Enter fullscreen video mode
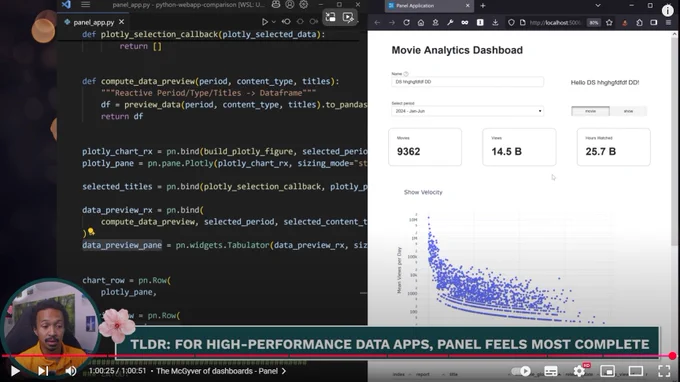 click(664, 371)
